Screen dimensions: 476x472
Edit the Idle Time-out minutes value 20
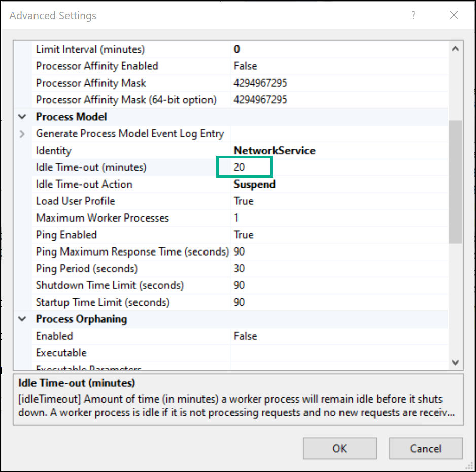click(244, 167)
